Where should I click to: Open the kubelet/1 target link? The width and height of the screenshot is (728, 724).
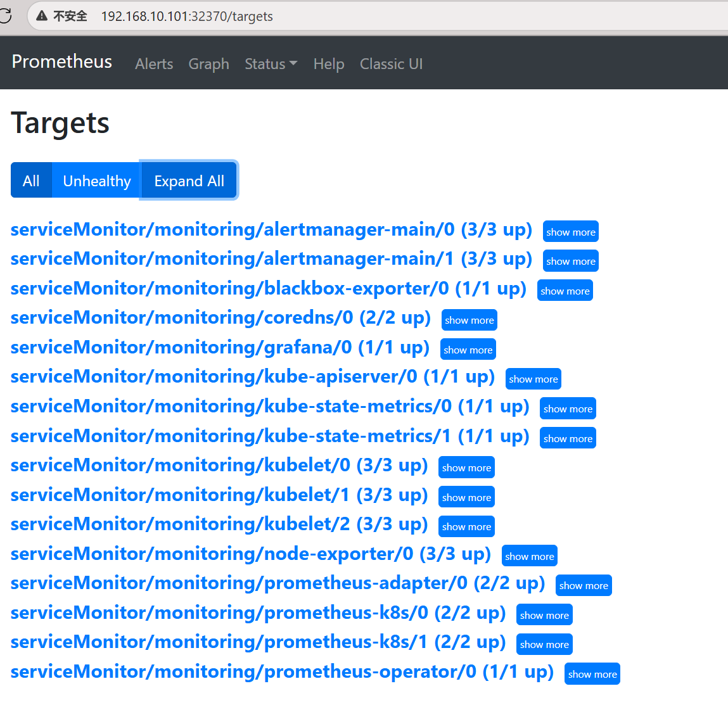tap(219, 495)
